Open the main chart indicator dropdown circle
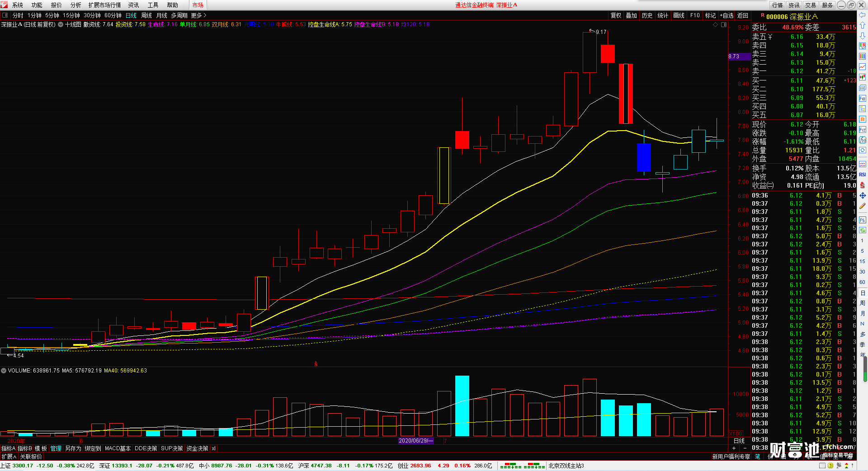The width and height of the screenshot is (868, 471). pos(61,25)
